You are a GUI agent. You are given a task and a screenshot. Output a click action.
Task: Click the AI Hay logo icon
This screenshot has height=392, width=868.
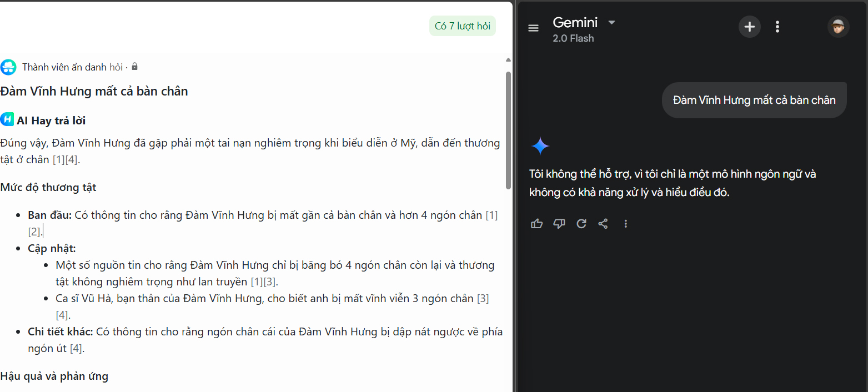pyautogui.click(x=7, y=119)
